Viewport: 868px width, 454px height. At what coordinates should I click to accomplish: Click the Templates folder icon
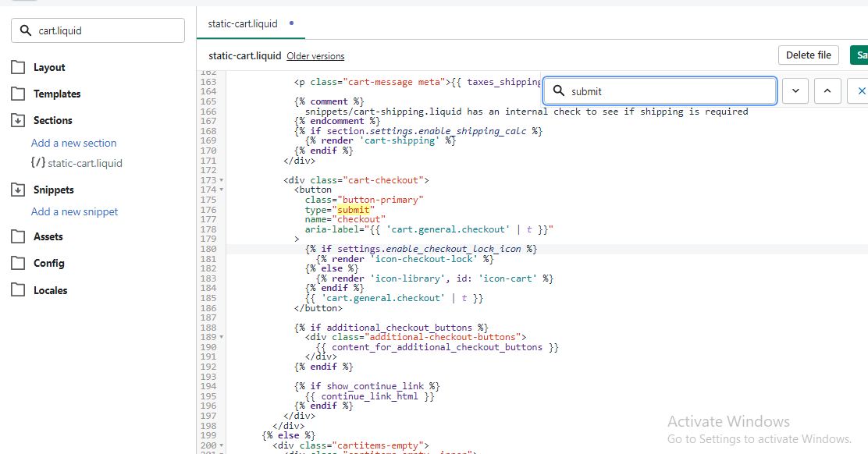(18, 94)
